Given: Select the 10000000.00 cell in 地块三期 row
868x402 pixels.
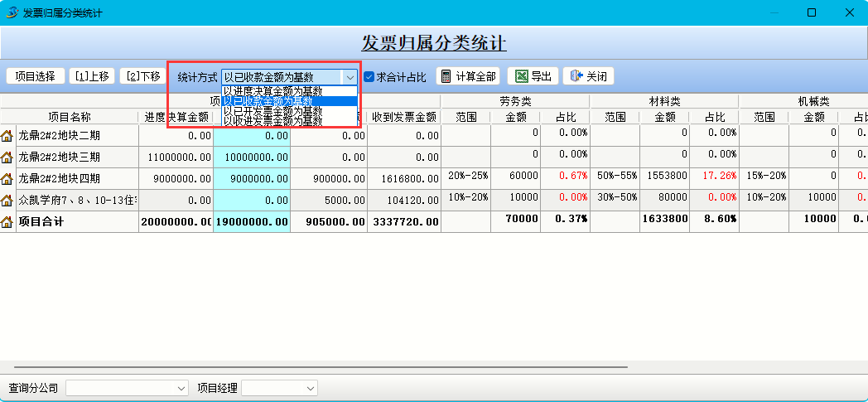Looking at the screenshot, I should pyautogui.click(x=251, y=157).
